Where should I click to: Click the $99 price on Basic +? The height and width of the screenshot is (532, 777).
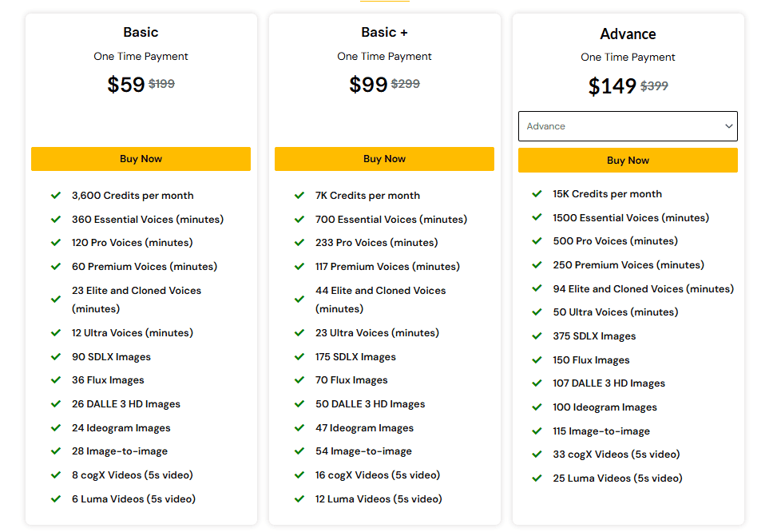pos(368,84)
